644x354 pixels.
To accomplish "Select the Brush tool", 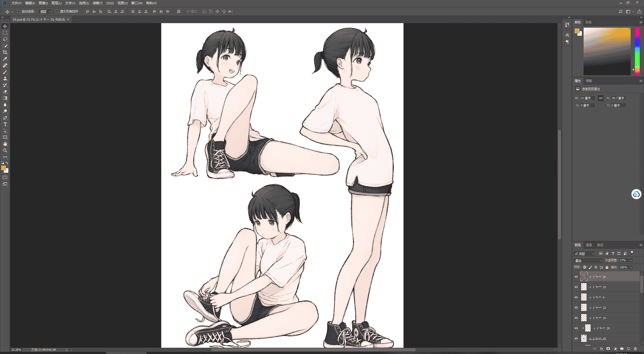I will [x=5, y=72].
